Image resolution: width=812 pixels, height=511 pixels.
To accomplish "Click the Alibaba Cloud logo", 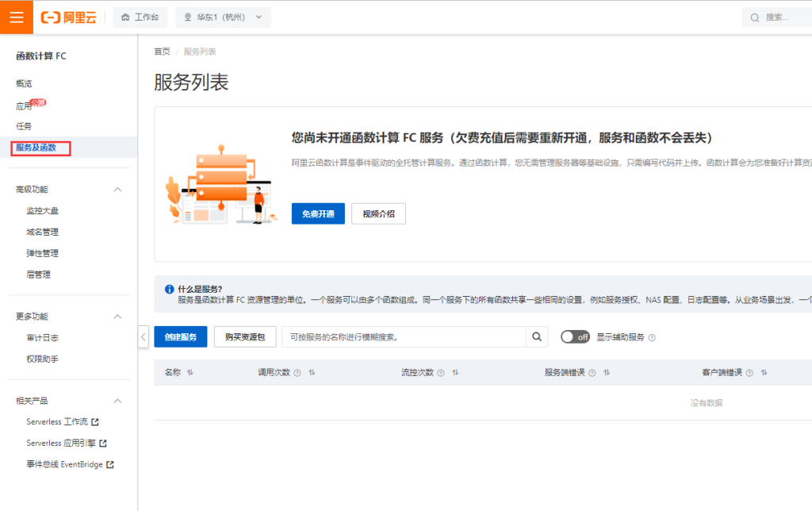I will coord(68,17).
